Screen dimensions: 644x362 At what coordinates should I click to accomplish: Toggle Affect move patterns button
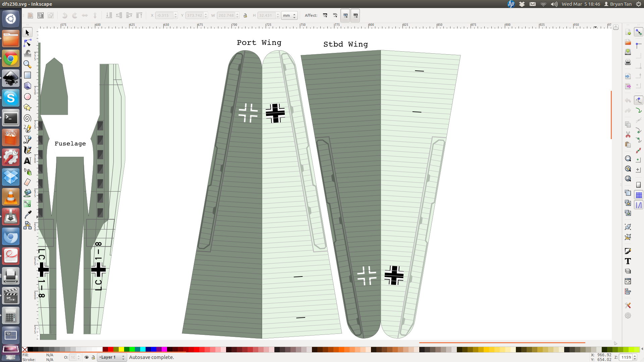[x=356, y=15]
